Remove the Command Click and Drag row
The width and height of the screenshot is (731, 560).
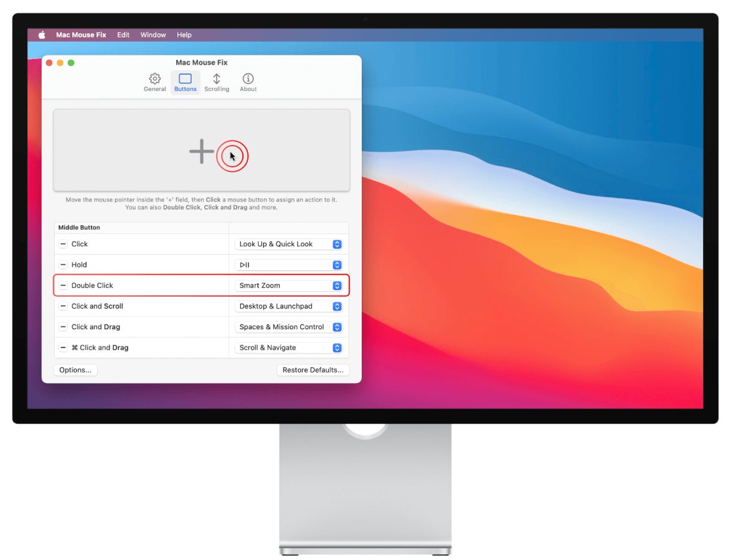(x=63, y=348)
